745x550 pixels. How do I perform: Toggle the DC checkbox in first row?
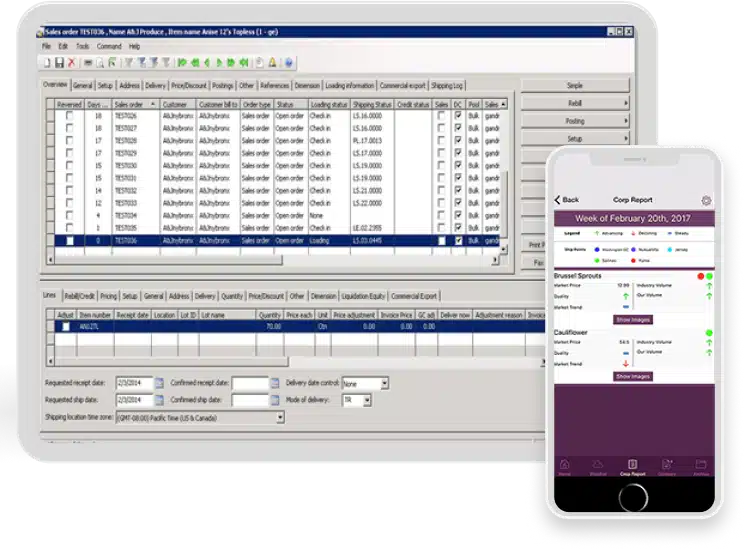tap(458, 116)
